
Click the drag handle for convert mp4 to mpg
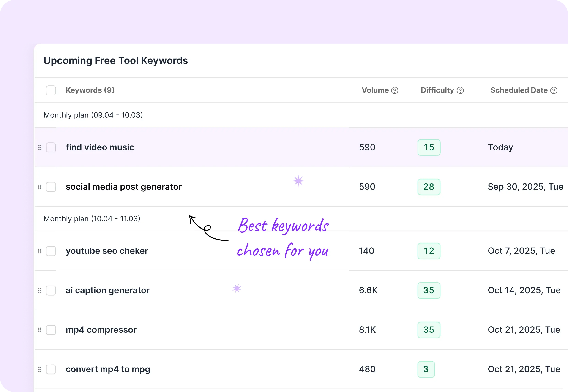[x=40, y=369]
